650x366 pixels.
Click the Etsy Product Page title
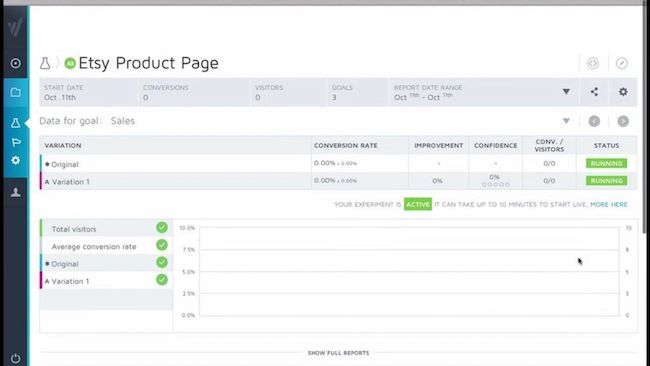tap(148, 63)
